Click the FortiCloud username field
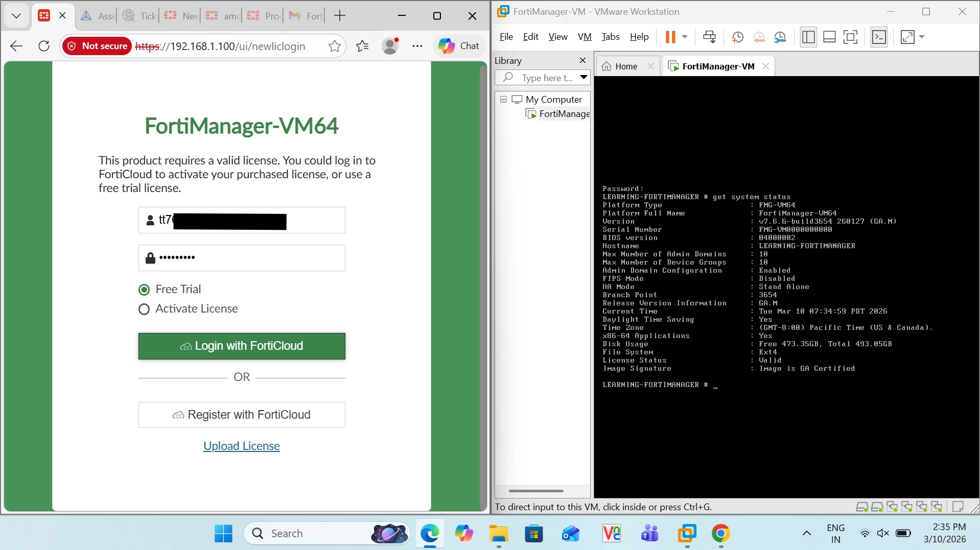The height and width of the screenshot is (550, 980). click(242, 220)
